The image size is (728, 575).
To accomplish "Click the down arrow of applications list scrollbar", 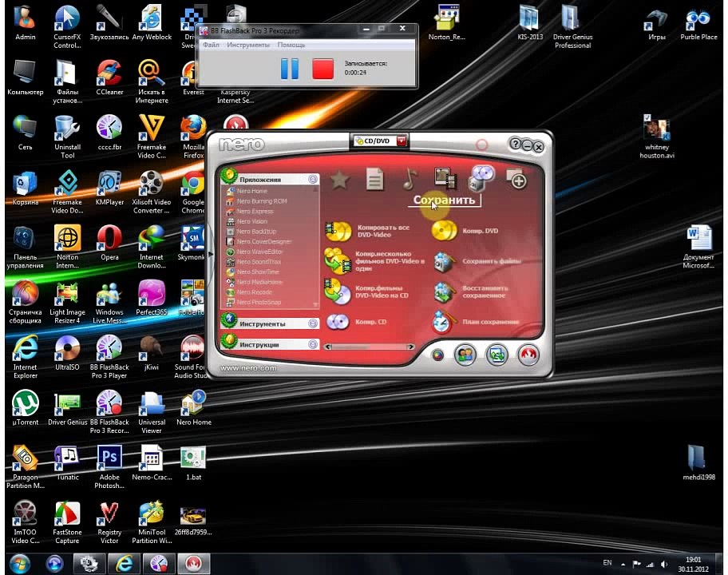I will coord(316,305).
